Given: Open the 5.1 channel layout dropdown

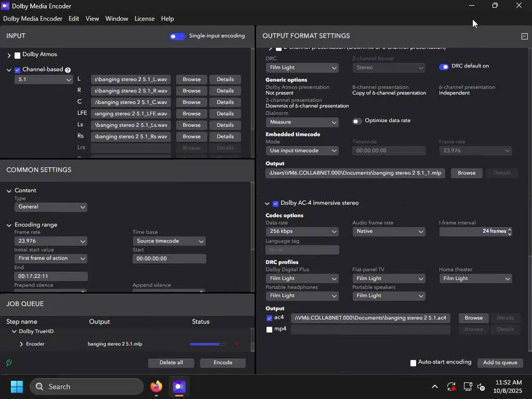Looking at the screenshot, I should tap(44, 79).
